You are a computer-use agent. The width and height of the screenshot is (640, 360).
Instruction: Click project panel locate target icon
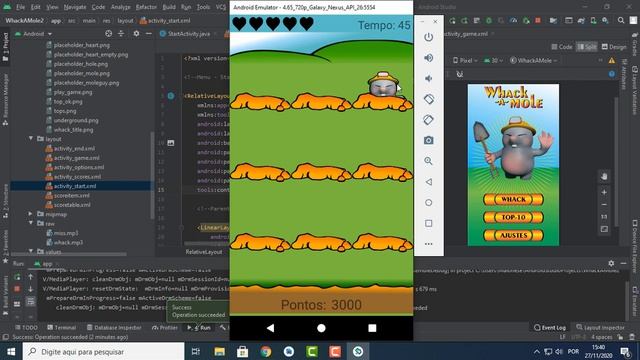109,33
